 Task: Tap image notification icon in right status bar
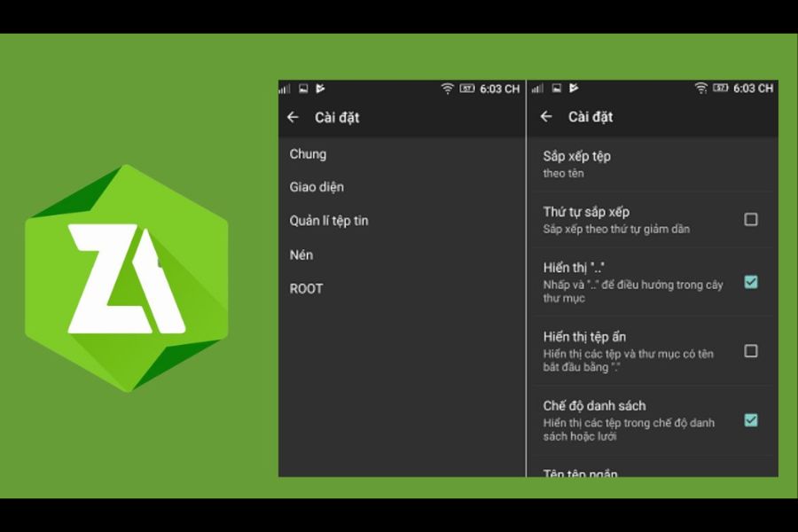557,88
